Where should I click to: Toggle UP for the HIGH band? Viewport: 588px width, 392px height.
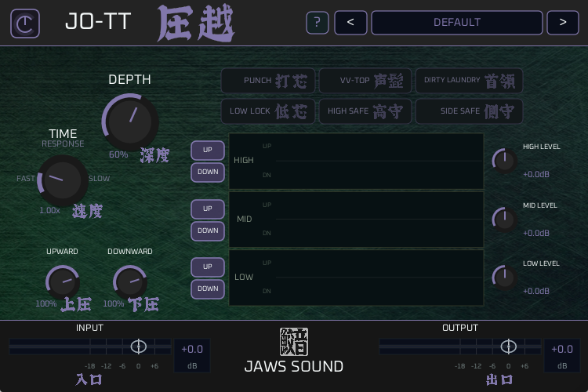pyautogui.click(x=208, y=150)
